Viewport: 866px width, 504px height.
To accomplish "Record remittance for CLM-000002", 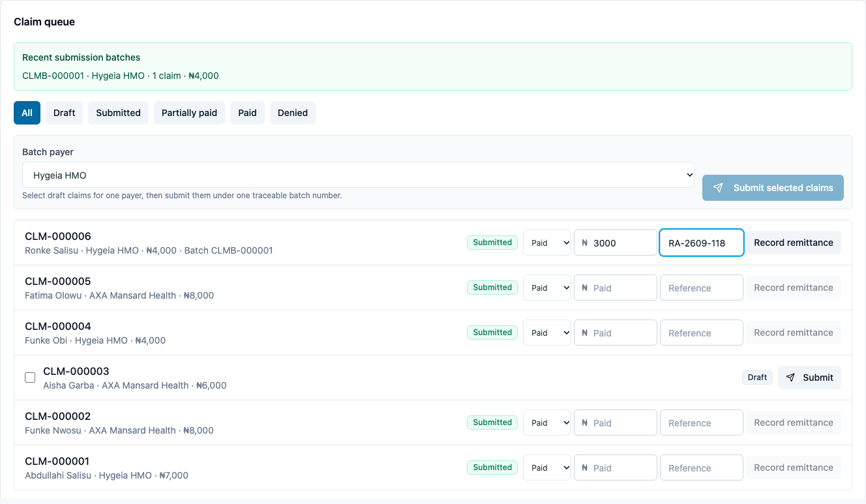I will pos(794,422).
